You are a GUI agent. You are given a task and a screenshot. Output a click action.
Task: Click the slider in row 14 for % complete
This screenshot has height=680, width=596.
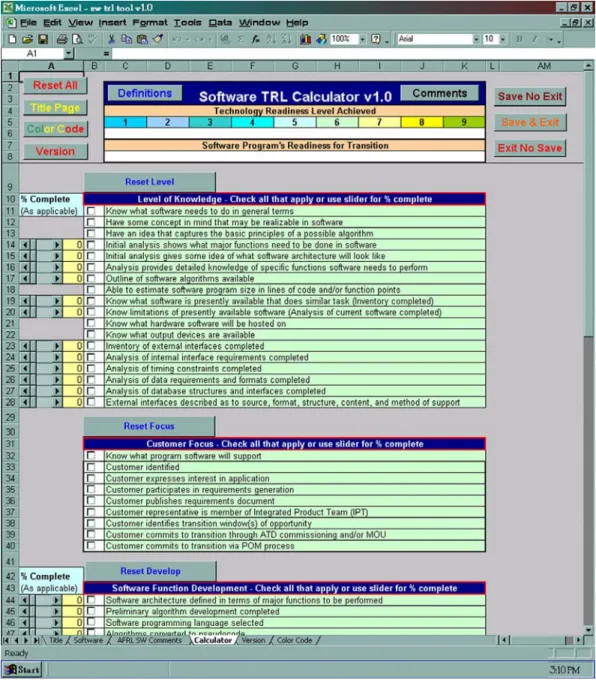click(x=41, y=245)
